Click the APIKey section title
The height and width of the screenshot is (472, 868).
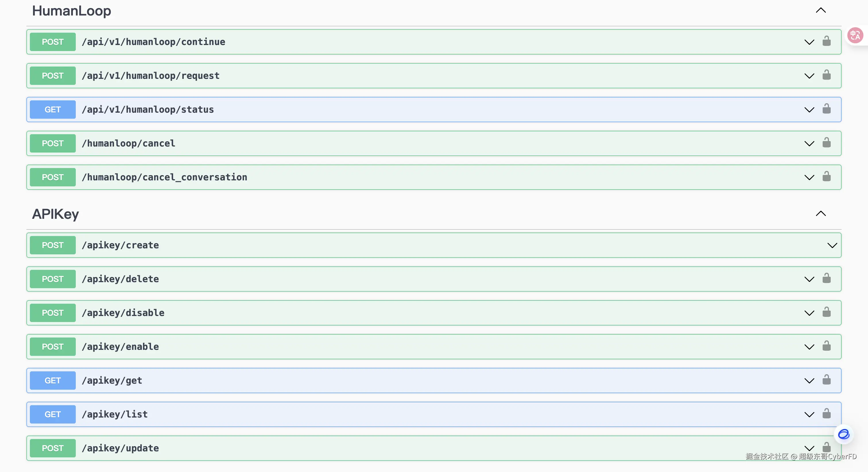55,214
